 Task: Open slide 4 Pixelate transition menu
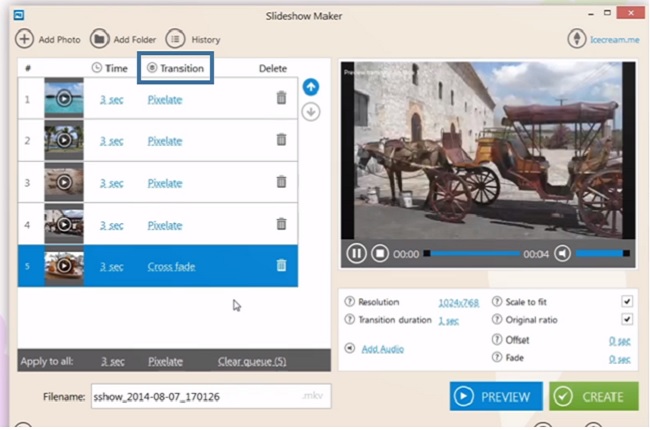165,226
